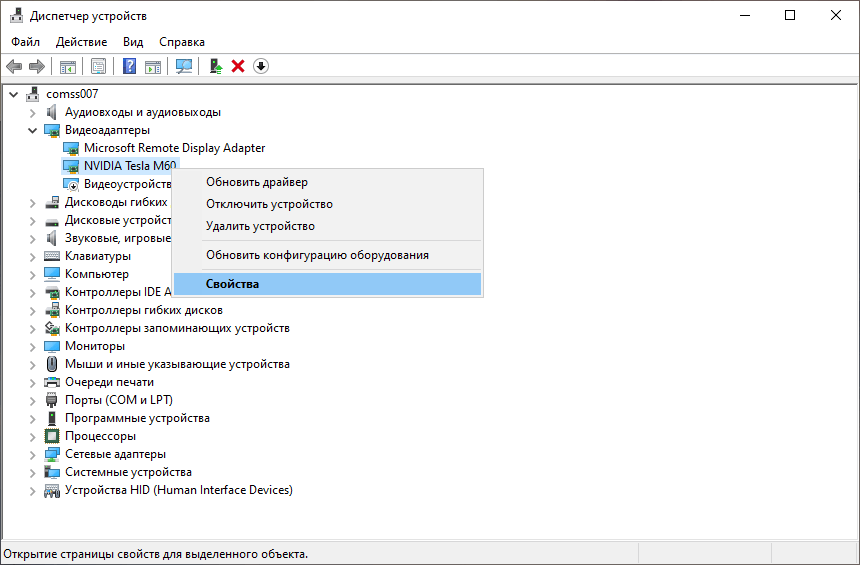Choose Удалить устройство from context menu
Viewport: 860px width, 565px height.
[x=327, y=226]
